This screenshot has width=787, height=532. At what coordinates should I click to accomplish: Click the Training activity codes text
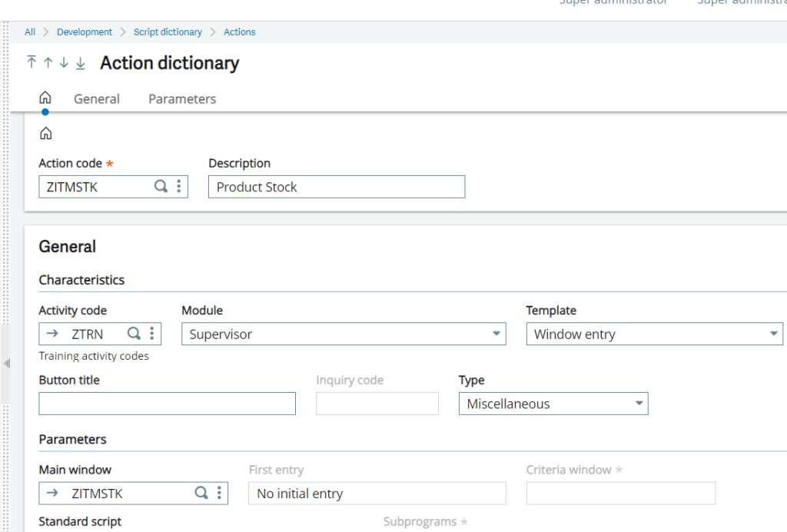point(94,356)
